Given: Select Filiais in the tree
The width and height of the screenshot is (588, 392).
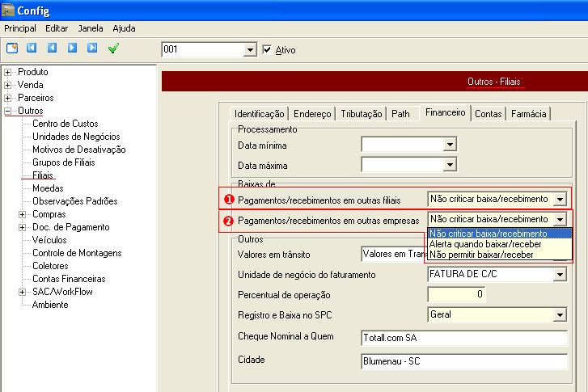Looking at the screenshot, I should 43,175.
